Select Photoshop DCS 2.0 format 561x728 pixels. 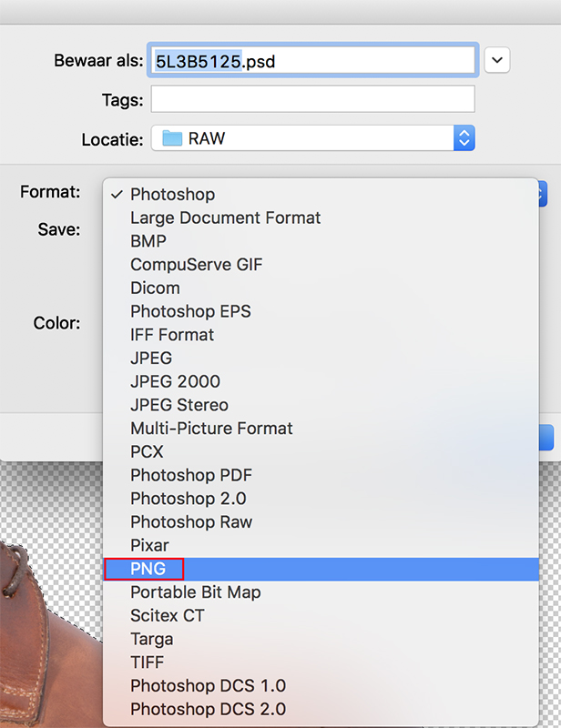coord(321,709)
